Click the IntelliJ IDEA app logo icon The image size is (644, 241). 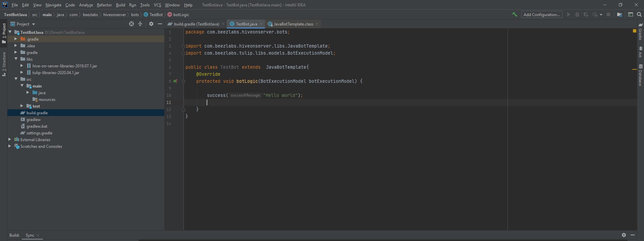pyautogui.click(x=5, y=5)
